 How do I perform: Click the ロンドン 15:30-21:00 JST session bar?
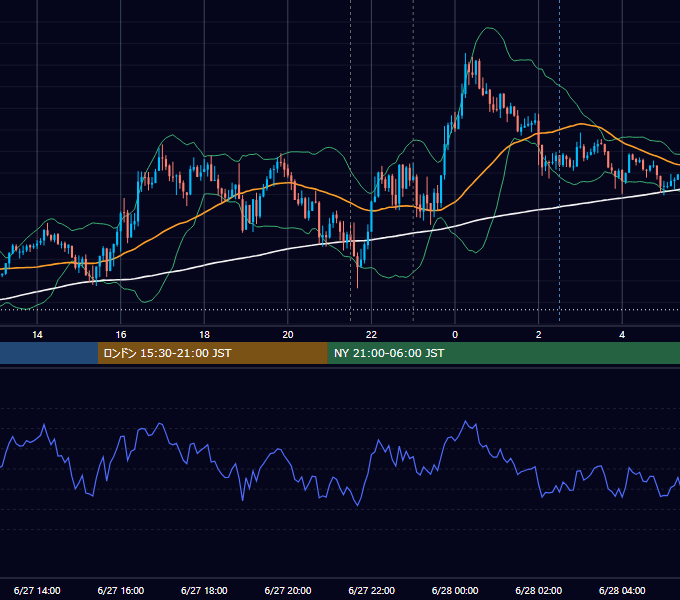pos(212,353)
